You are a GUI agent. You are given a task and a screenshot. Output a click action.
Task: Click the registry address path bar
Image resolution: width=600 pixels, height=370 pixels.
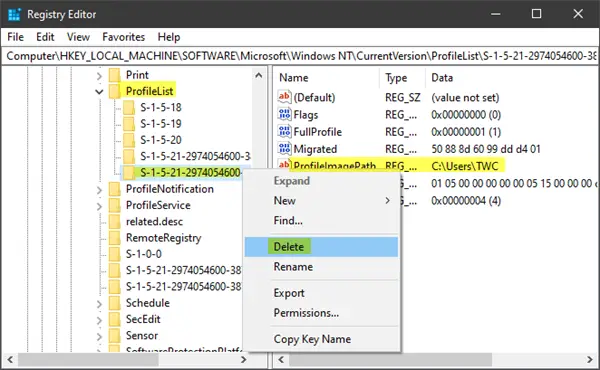[x=300, y=56]
